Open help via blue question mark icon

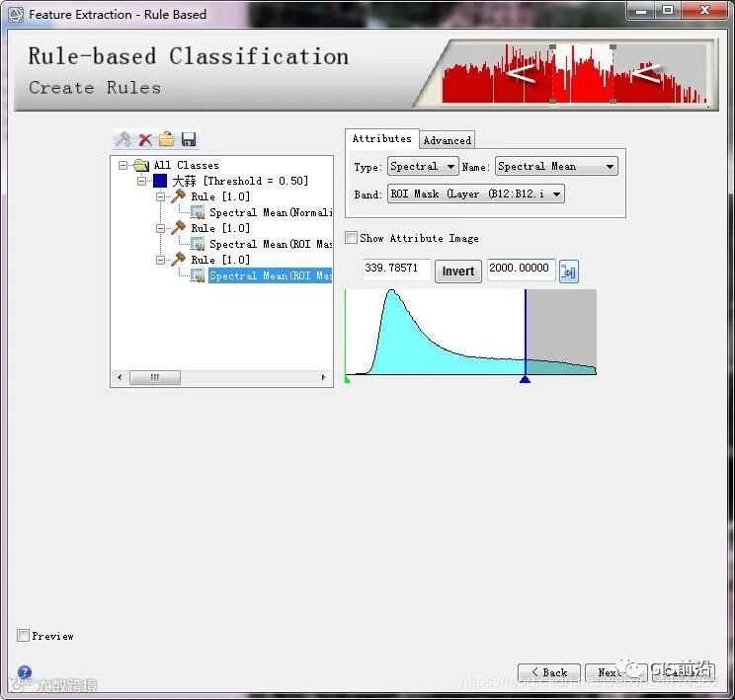[25, 672]
